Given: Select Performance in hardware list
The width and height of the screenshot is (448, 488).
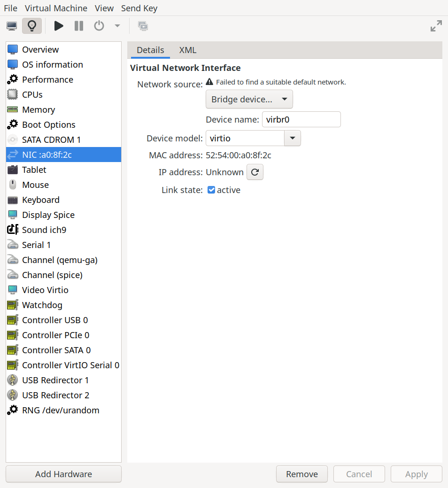Looking at the screenshot, I should click(x=63, y=79).
